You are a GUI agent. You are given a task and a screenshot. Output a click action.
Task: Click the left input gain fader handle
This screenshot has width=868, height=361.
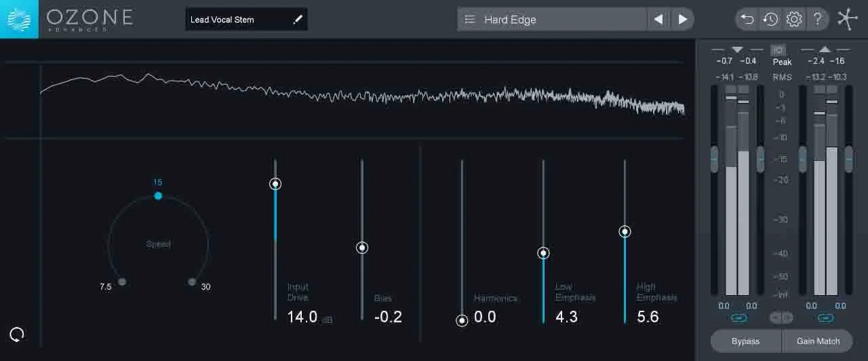pos(714,159)
